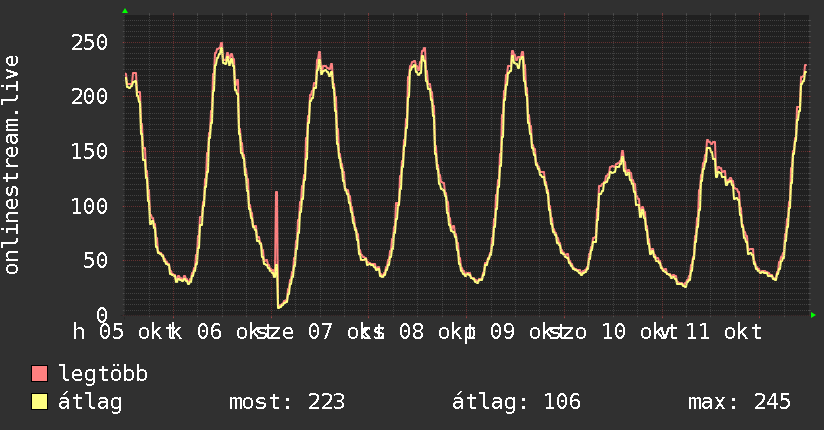The height and width of the screenshot is (430, 824).
Task: Click the green arrow atop y-axis
Action: (x=125, y=11)
